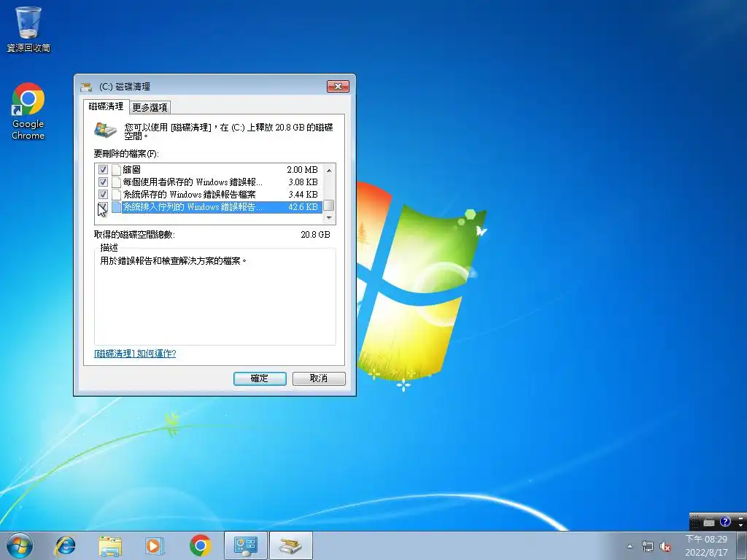Select the 系統保存的 Windows 錯誤報告檔案 row
Screen dimensions: 747x560
(209, 194)
